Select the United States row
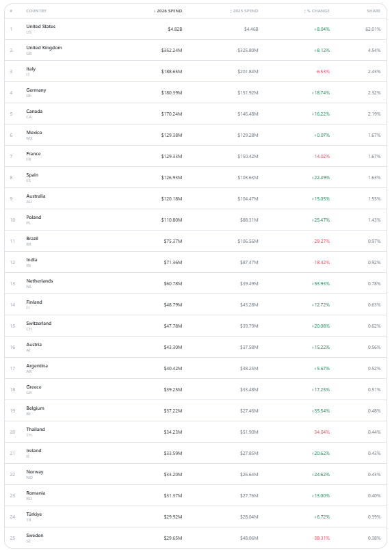Viewport: 392px width, 550px height. point(196,29)
